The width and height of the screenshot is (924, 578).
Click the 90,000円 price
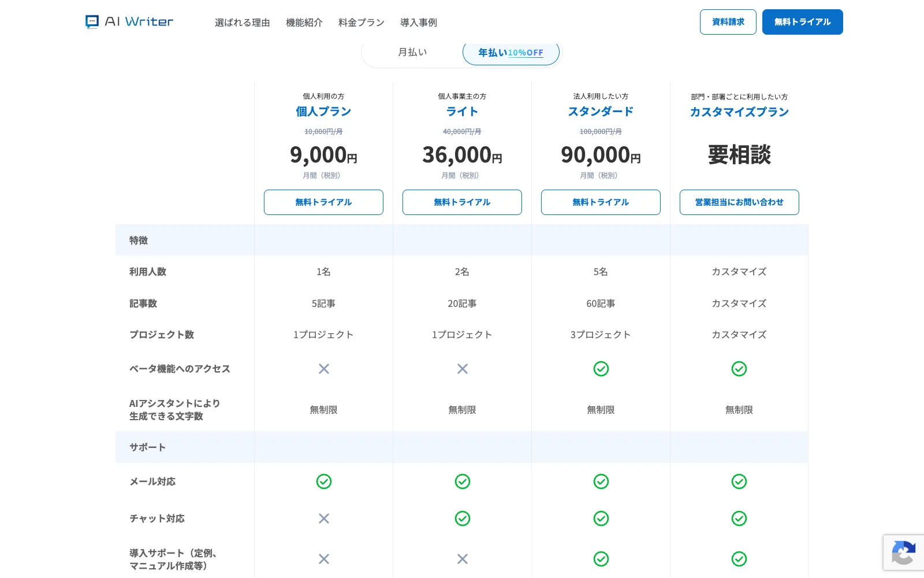601,155
